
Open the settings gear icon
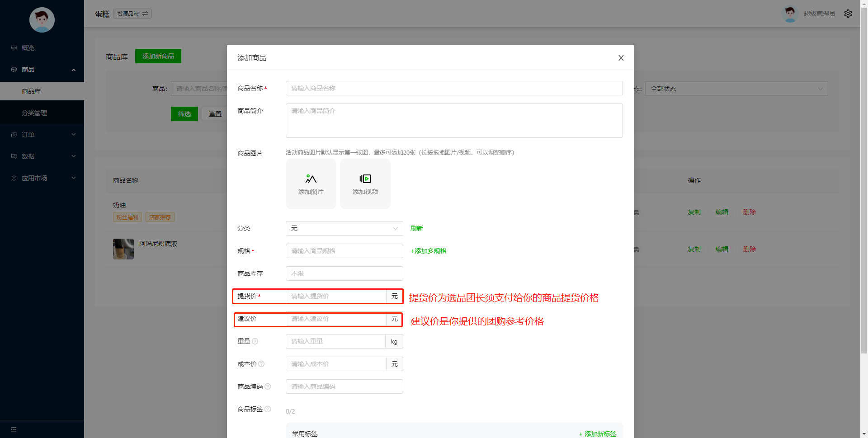pos(848,14)
